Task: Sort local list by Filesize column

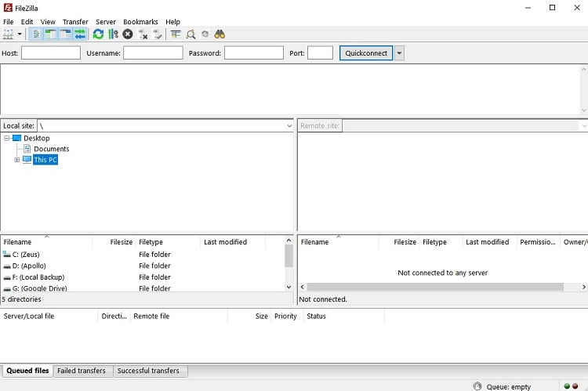Action: pos(114,242)
